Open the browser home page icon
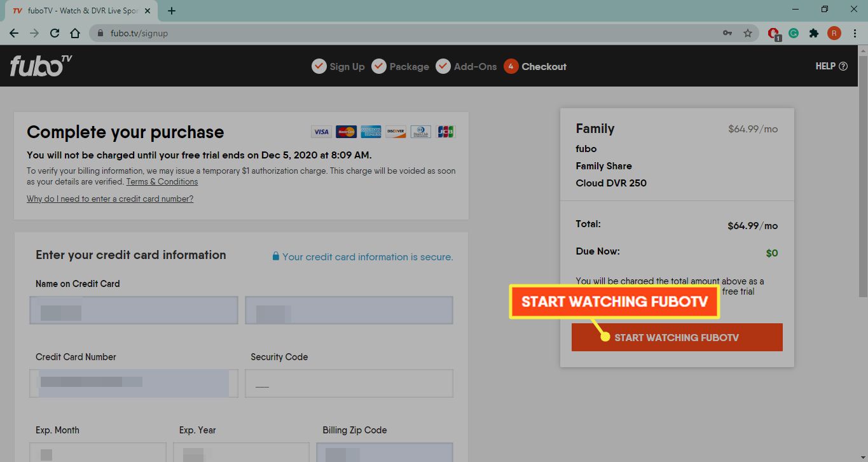 pos(75,33)
